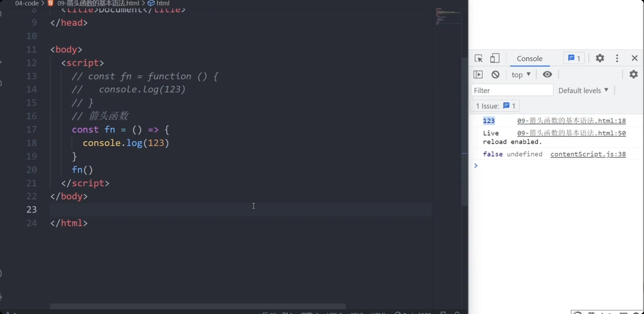Open the top JavaScript context dropdown
The width and height of the screenshot is (644, 314).
(521, 75)
